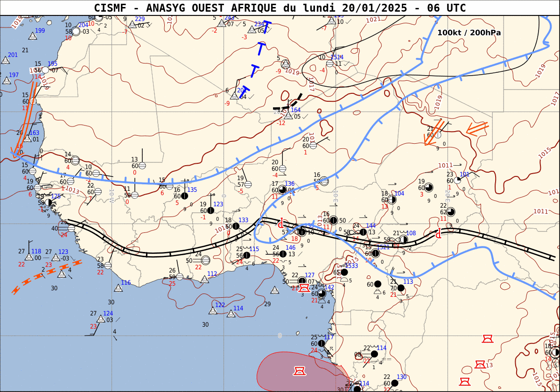Click the map title CISMF - ANASYG OUEST AFRIQUE

(280, 8)
